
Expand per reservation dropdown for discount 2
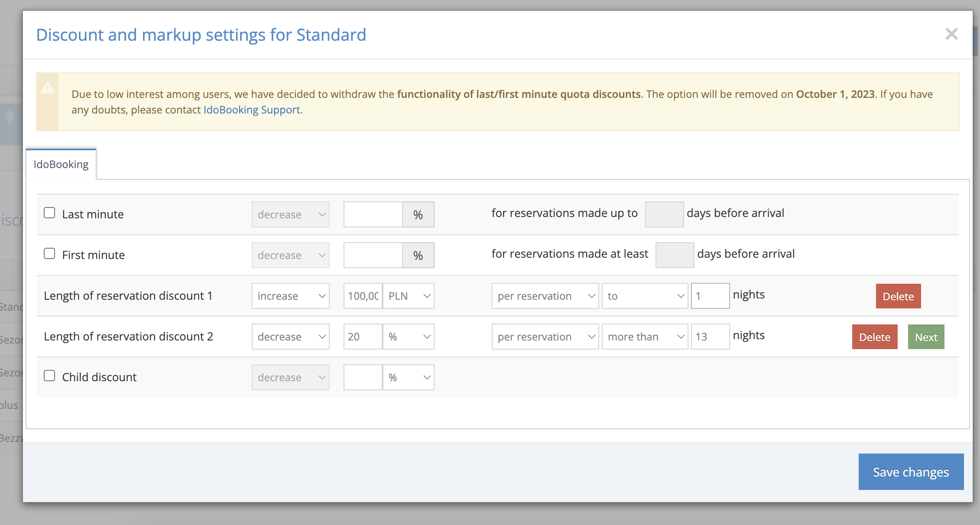click(545, 337)
